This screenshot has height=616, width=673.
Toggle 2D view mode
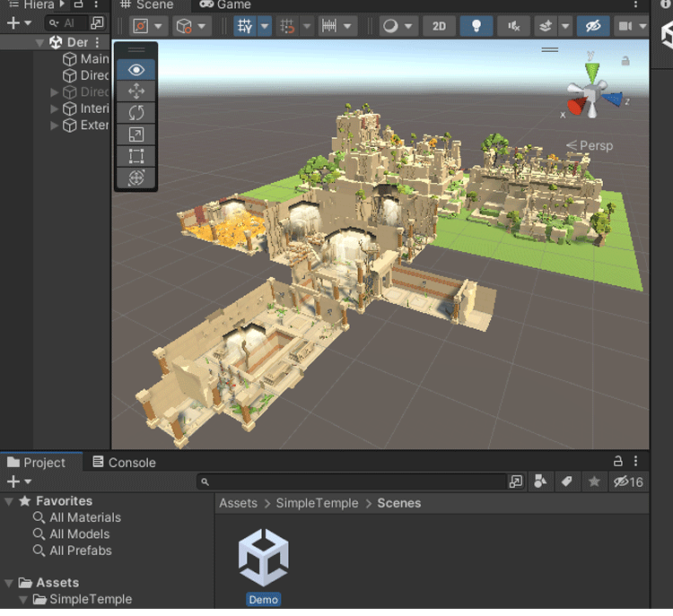439,26
